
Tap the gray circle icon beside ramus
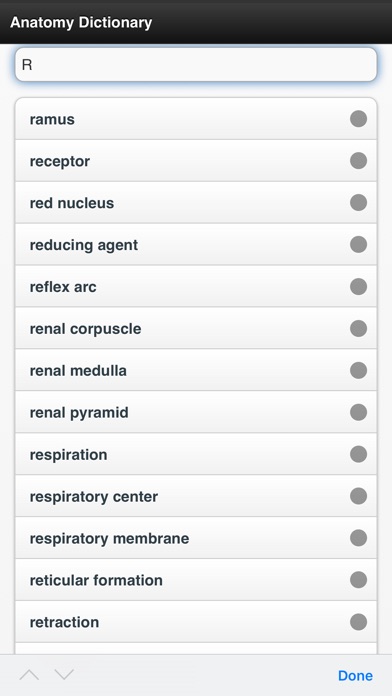pos(358,119)
